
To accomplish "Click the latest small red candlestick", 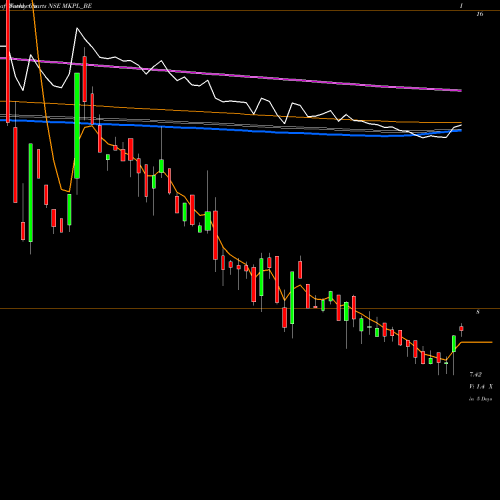I will pyautogui.click(x=461, y=329).
